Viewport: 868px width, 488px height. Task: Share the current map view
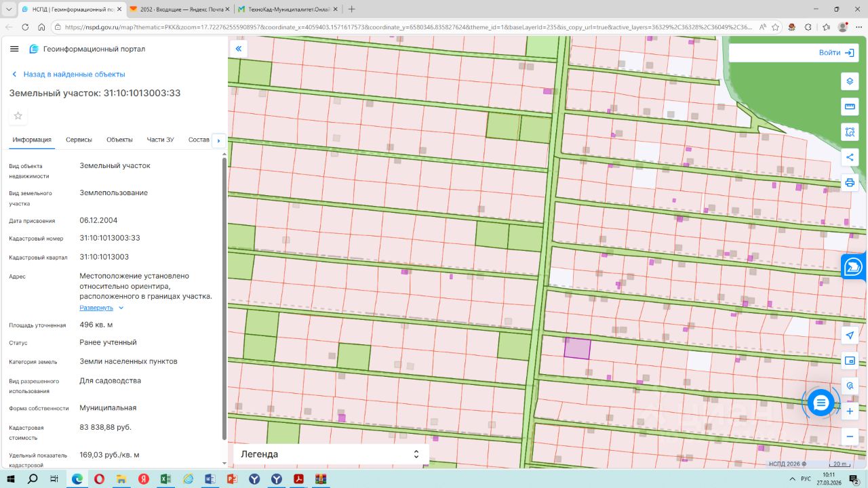pyautogui.click(x=850, y=157)
